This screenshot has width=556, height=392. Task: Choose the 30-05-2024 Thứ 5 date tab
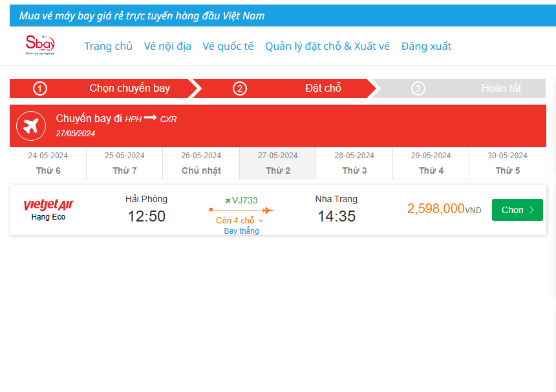pos(508,163)
